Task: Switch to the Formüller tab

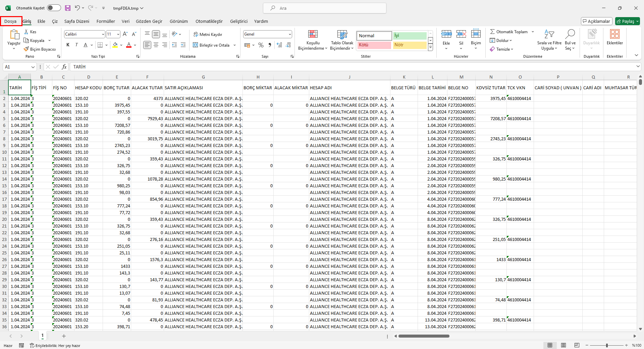Action: [x=106, y=21]
